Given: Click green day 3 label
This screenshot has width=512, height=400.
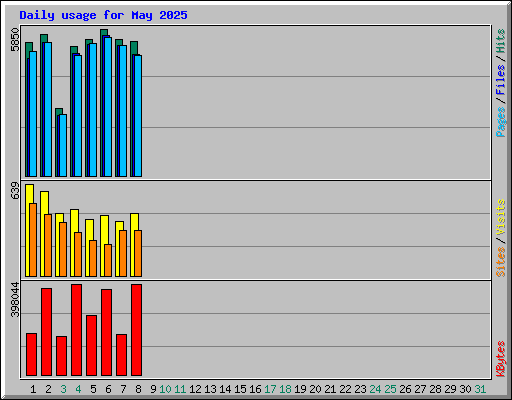Looking at the screenshot, I should click(x=63, y=389).
